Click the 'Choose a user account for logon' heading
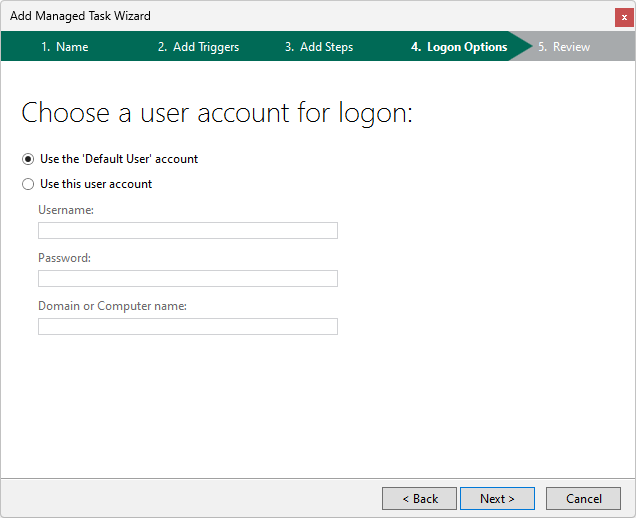This screenshot has width=636, height=518. point(217,113)
